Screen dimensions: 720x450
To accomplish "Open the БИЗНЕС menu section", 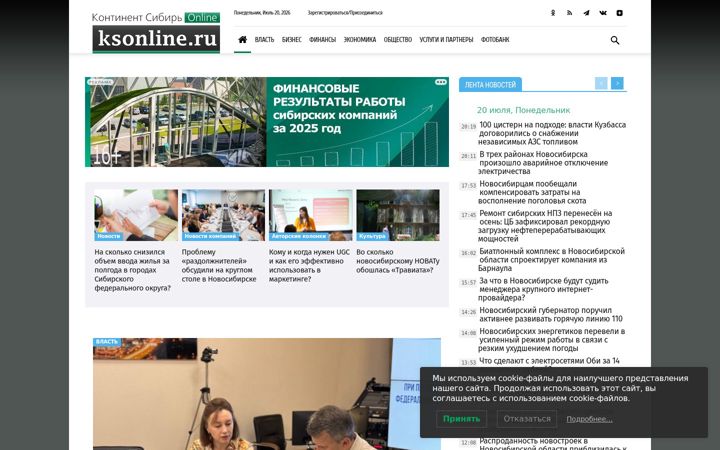I will pyautogui.click(x=292, y=39).
